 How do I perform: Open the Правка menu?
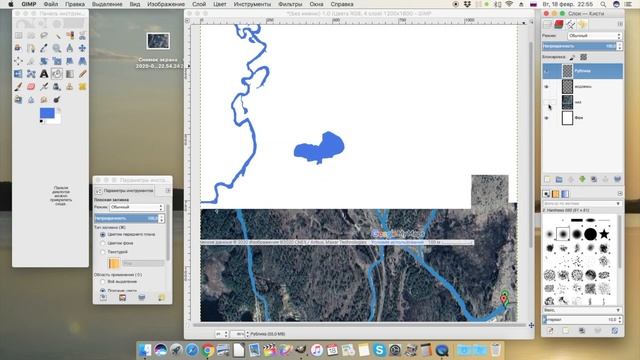75,4
